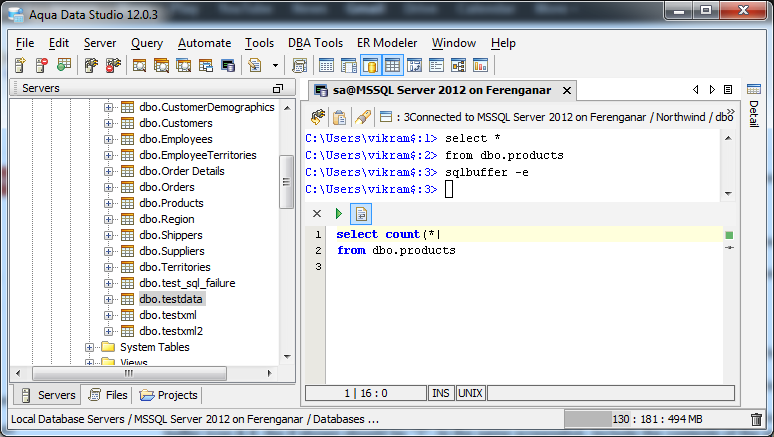This screenshot has width=774, height=437.
Task: Open the bar chart toolbar icon
Action: pyautogui.click(x=480, y=65)
